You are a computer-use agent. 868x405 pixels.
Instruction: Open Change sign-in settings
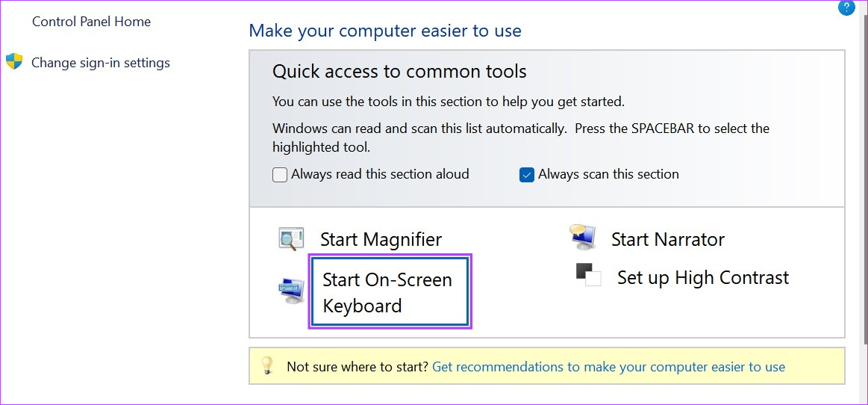101,63
